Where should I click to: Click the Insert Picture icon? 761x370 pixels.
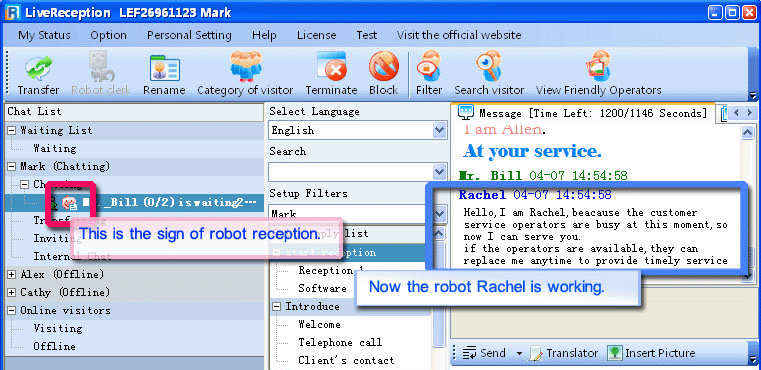pos(614,353)
